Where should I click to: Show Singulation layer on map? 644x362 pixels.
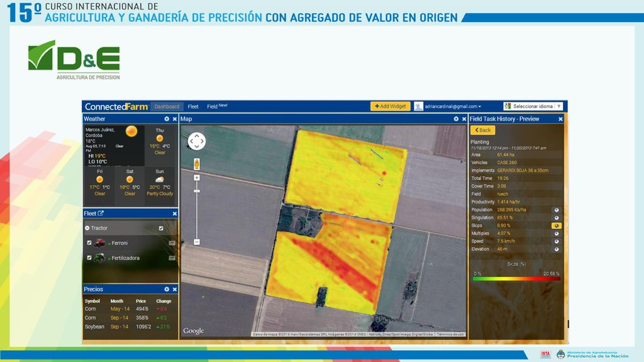[x=557, y=217]
